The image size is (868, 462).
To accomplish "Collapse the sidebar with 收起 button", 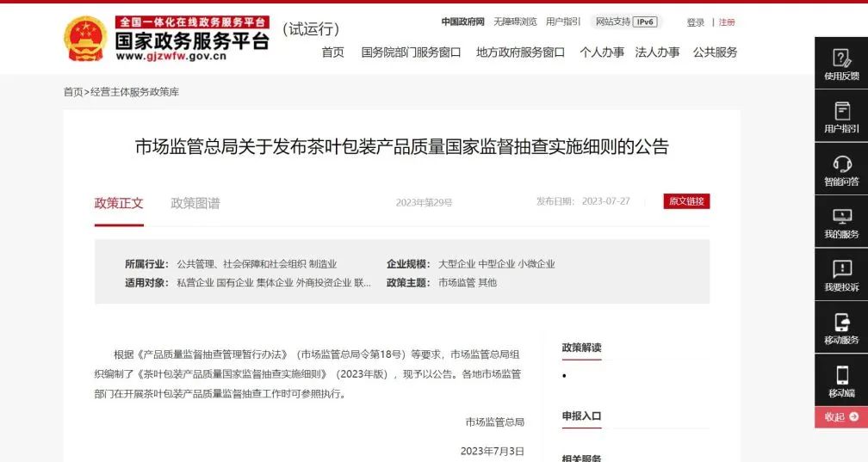I will point(841,416).
